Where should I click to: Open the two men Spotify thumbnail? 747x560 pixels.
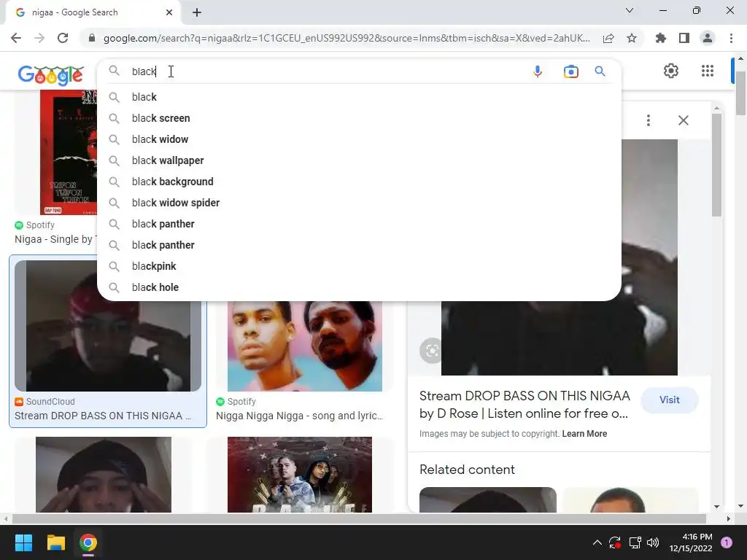pos(305,346)
